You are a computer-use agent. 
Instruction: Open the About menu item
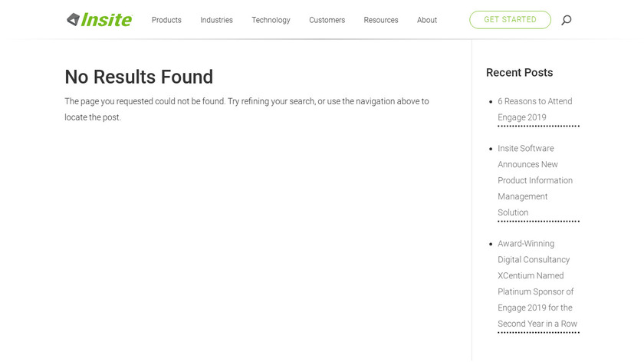click(427, 20)
